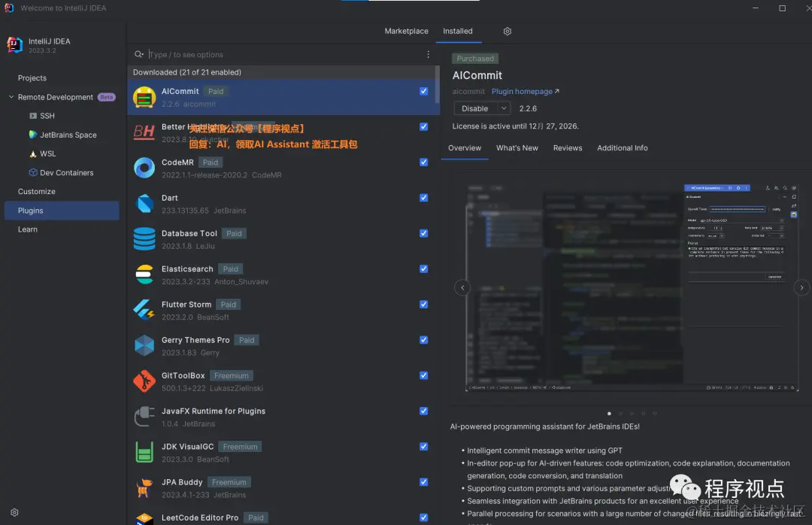The image size is (812, 525).
Task: Open the Disable button dropdown arrow
Action: [x=503, y=108]
